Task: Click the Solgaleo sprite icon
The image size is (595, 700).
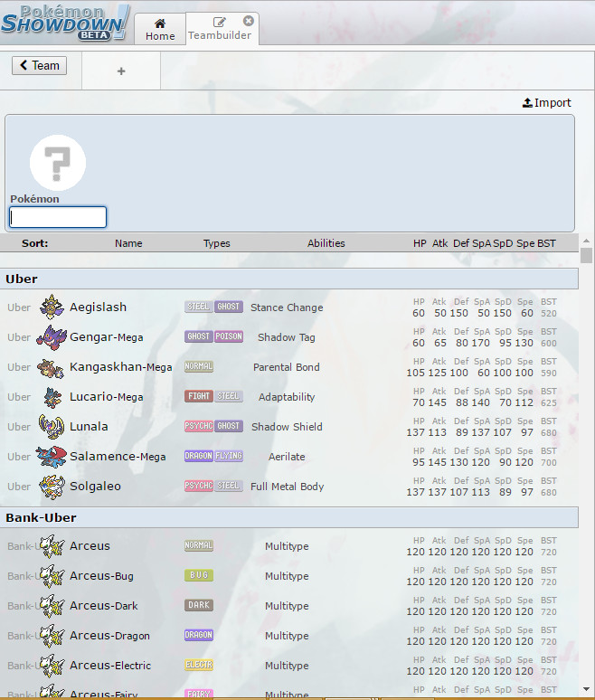Action: point(52,487)
